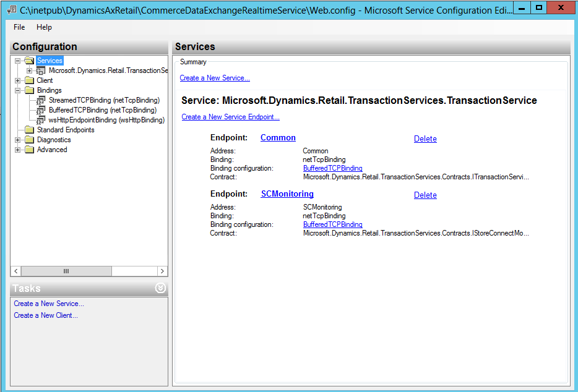Delete the SCMonitoring endpoint

[425, 195]
